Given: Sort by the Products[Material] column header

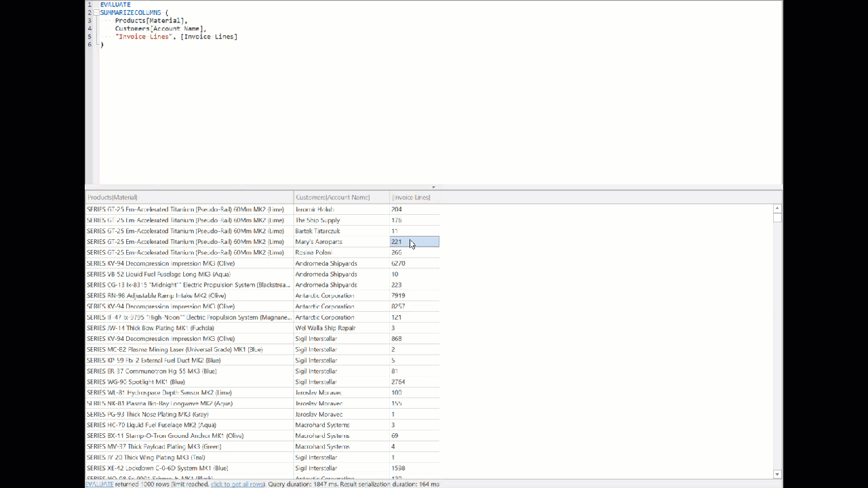Looking at the screenshot, I should pos(112,197).
